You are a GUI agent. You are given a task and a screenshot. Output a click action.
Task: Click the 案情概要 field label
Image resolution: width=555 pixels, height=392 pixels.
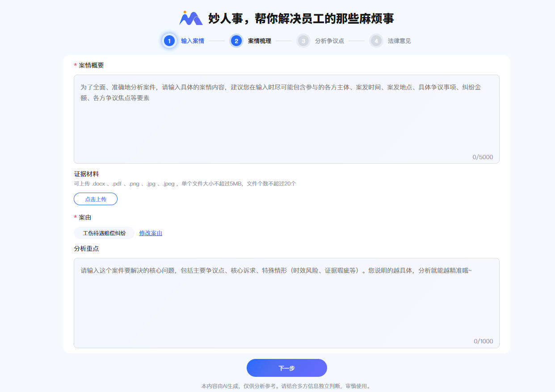[91, 65]
